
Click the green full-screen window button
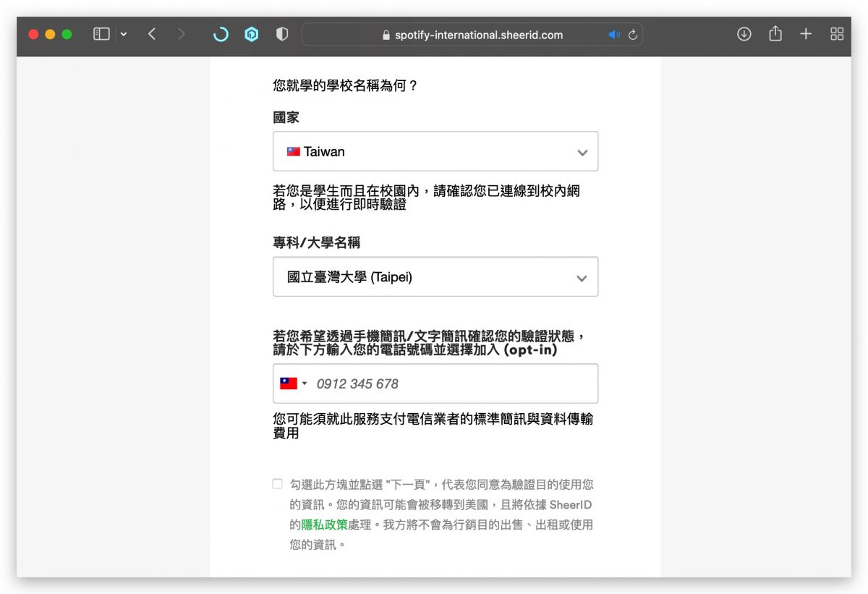67,34
